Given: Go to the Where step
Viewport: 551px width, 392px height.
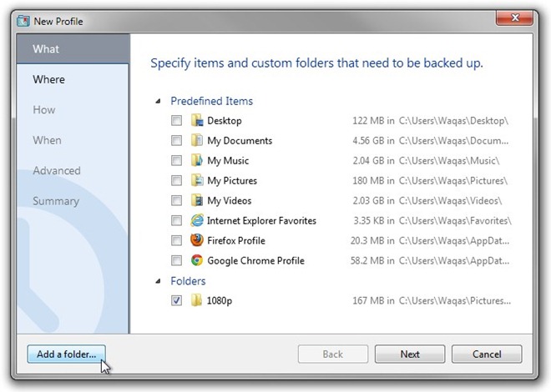Looking at the screenshot, I should pyautogui.click(x=49, y=79).
